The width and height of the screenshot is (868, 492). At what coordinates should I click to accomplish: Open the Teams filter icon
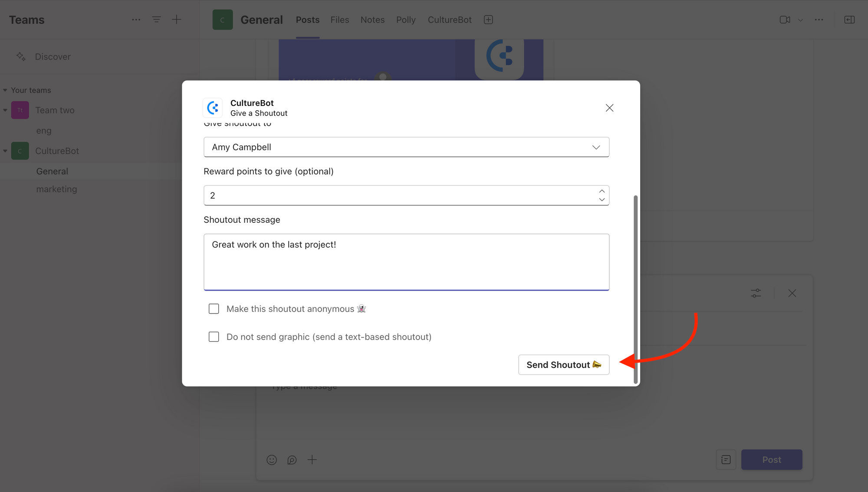156,20
